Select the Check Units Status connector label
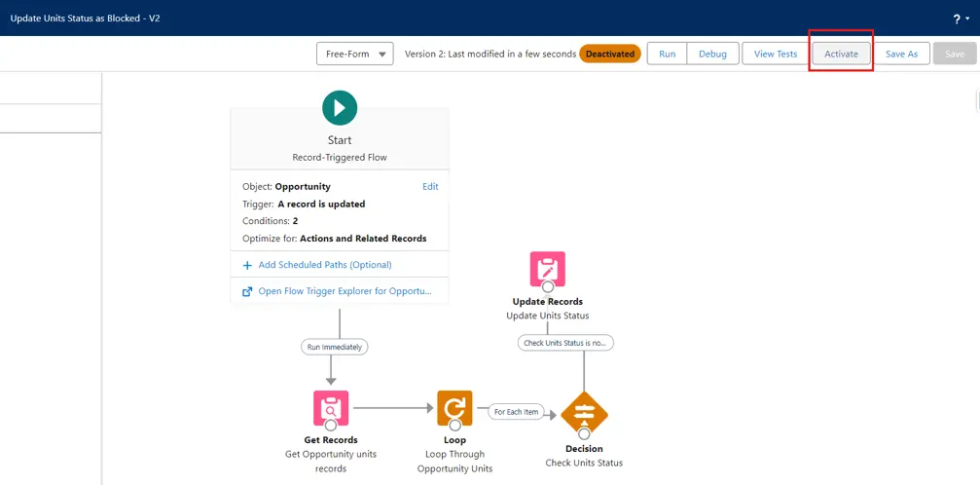 tap(566, 343)
